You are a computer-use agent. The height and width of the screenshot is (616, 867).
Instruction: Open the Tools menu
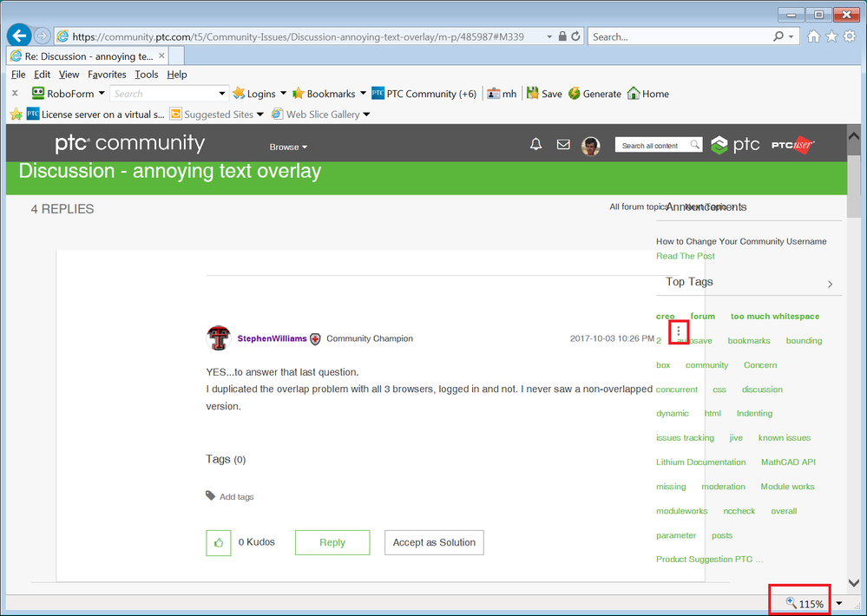pos(147,74)
